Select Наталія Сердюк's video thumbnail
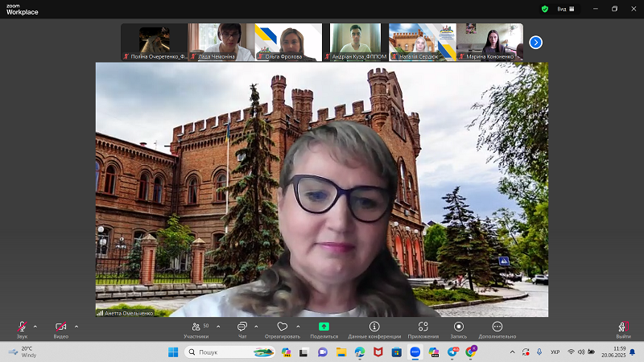The width and height of the screenshot is (644, 362). pyautogui.click(x=423, y=42)
